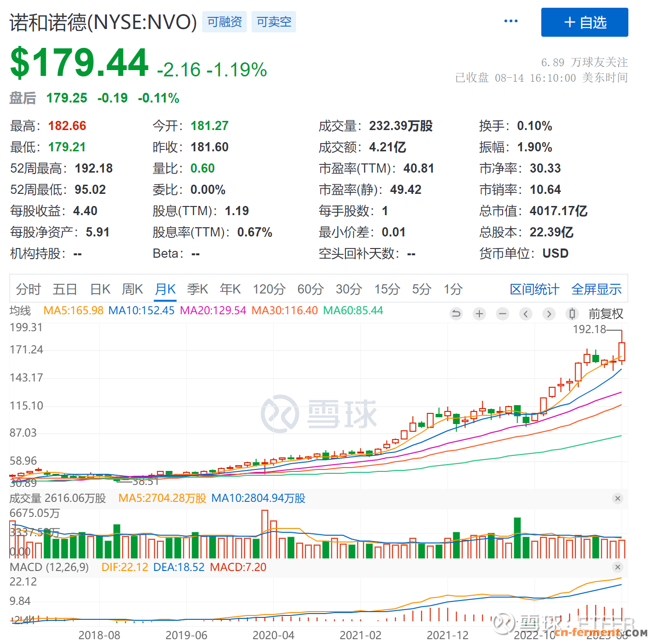Open 全屏显示 fullscreen view

coord(596,289)
